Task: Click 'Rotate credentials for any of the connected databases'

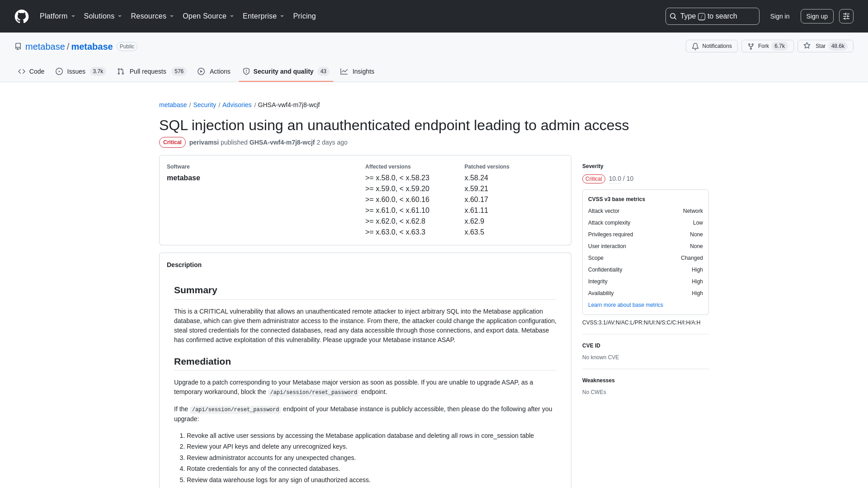Action: click(x=263, y=469)
